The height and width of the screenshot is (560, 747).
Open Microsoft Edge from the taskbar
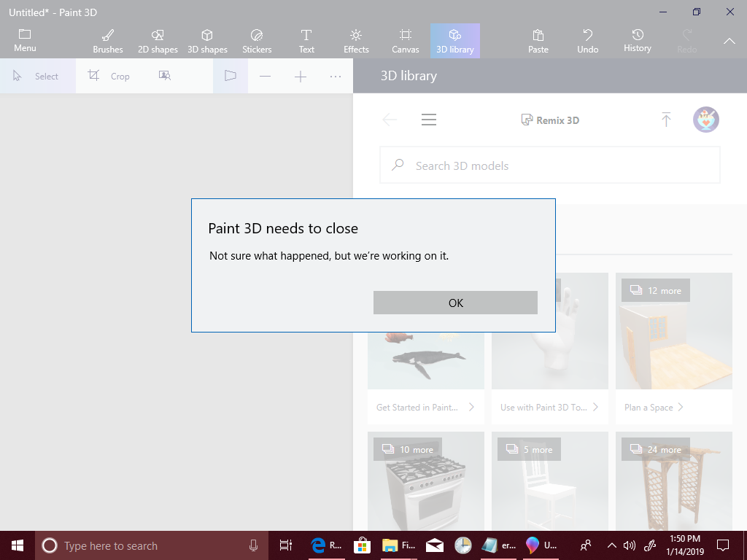326,545
